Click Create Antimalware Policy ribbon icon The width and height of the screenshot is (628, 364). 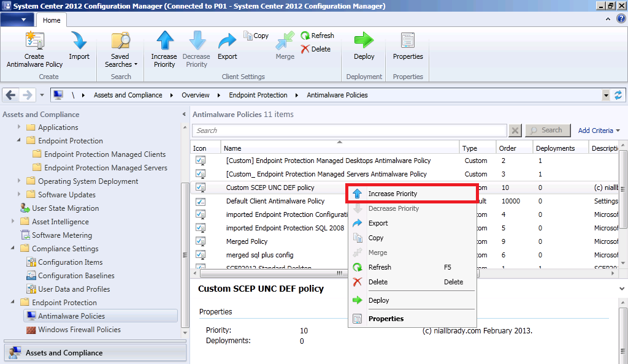(x=34, y=41)
